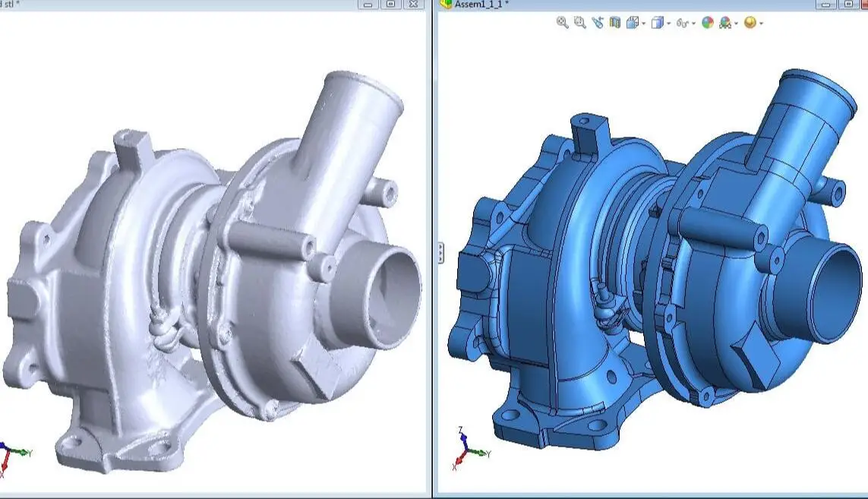Select the Zoom to Area magnifier tool

point(579,23)
